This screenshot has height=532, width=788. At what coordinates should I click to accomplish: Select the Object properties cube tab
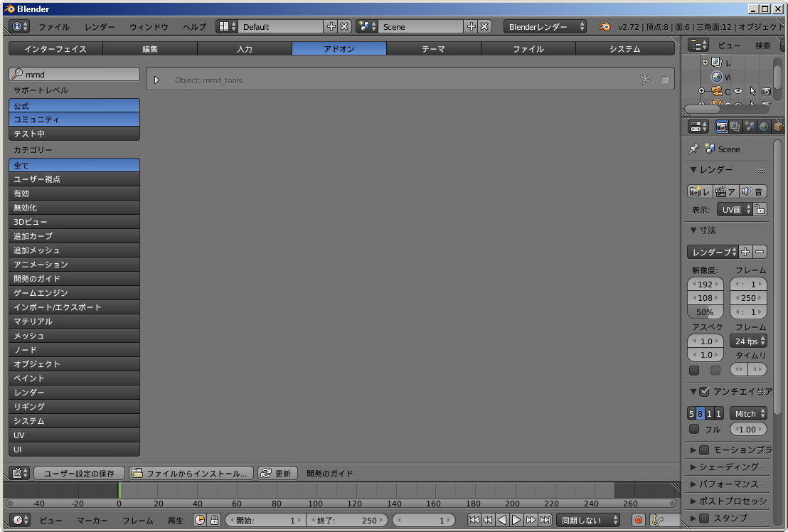click(x=778, y=127)
